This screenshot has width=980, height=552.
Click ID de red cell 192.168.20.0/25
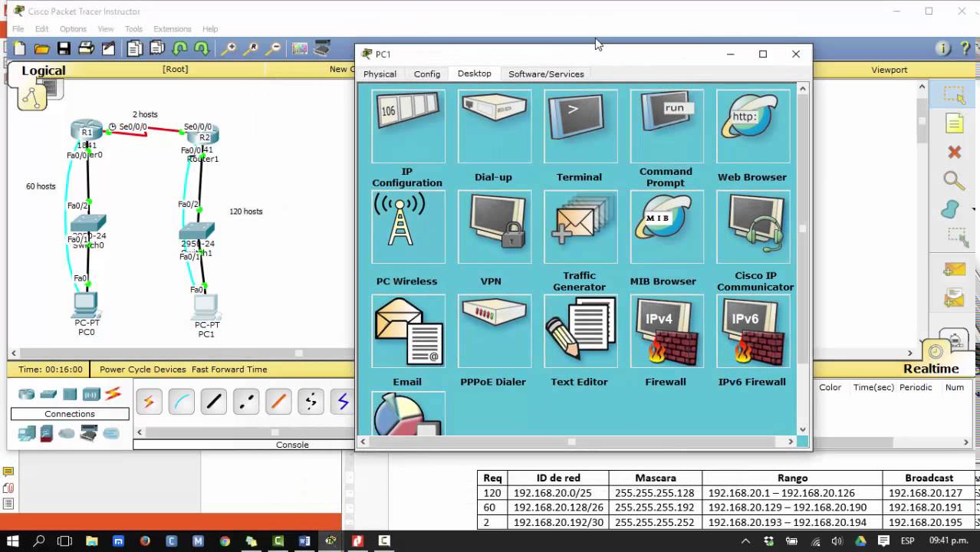pos(558,493)
